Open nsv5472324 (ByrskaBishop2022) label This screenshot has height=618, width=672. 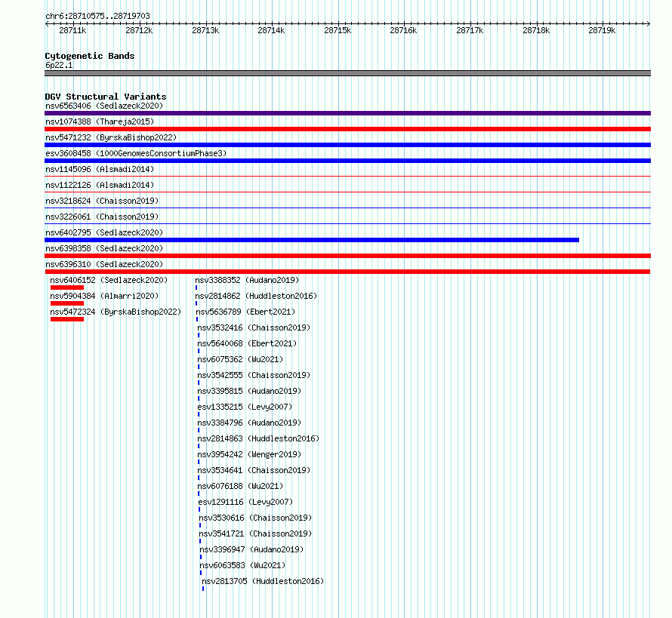point(116,312)
